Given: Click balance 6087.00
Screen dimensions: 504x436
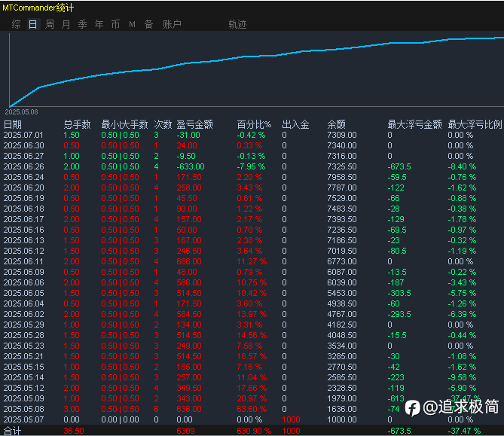Looking at the screenshot, I should 342,272.
